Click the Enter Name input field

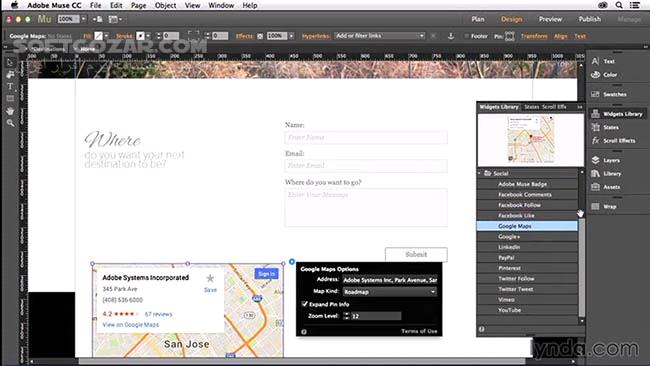pyautogui.click(x=366, y=137)
